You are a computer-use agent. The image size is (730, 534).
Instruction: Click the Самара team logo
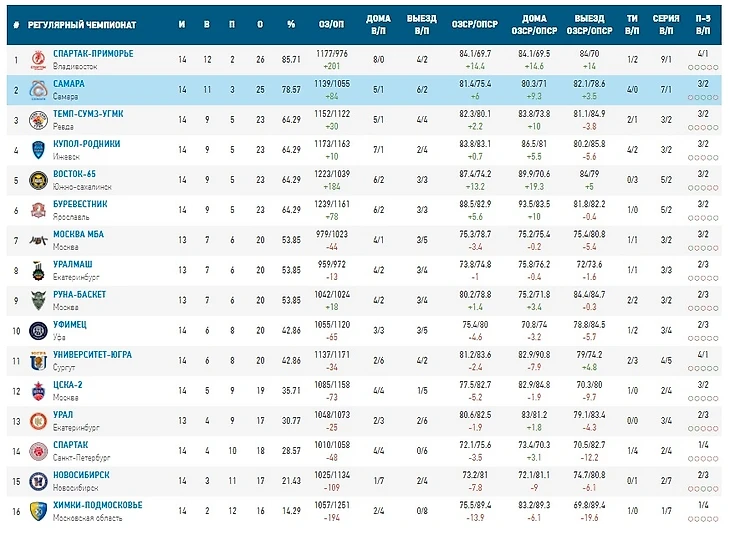click(38, 89)
